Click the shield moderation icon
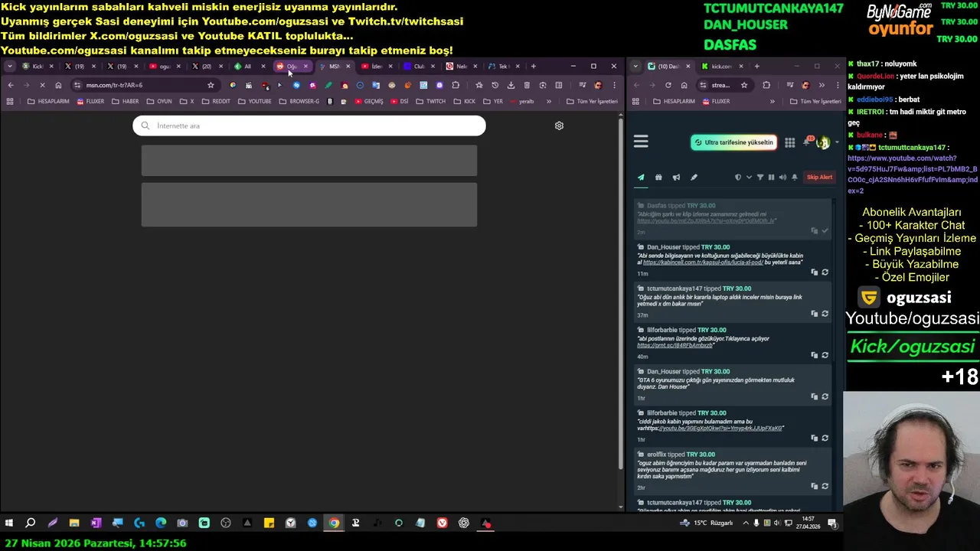 pyautogui.click(x=738, y=178)
